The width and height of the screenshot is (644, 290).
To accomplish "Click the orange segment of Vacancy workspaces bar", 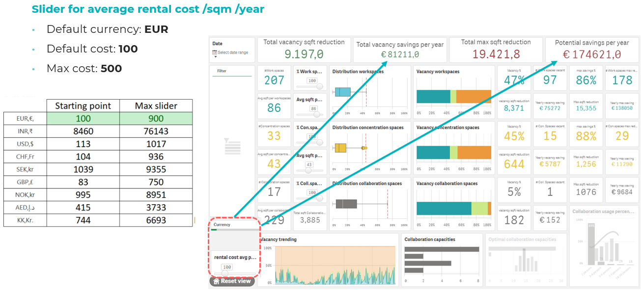I will [474, 97].
